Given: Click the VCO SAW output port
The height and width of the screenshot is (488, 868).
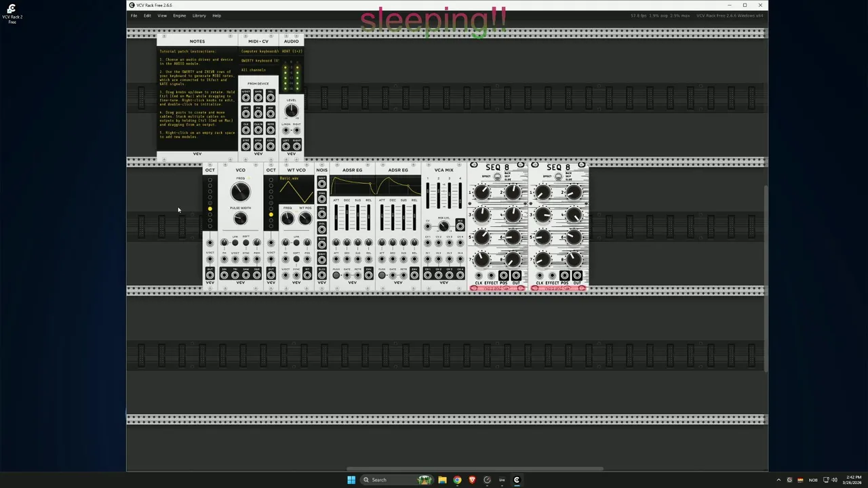Looking at the screenshot, I should click(x=246, y=275).
